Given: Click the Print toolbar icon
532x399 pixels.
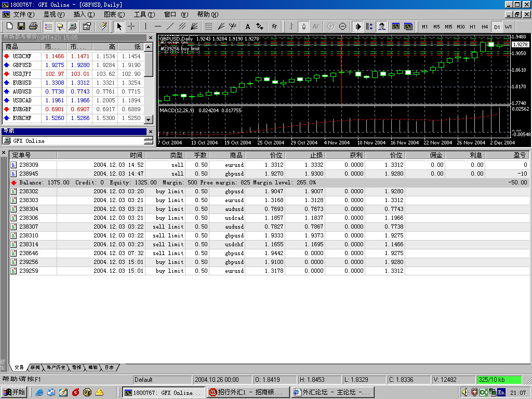Looking at the screenshot, I should [33, 26].
